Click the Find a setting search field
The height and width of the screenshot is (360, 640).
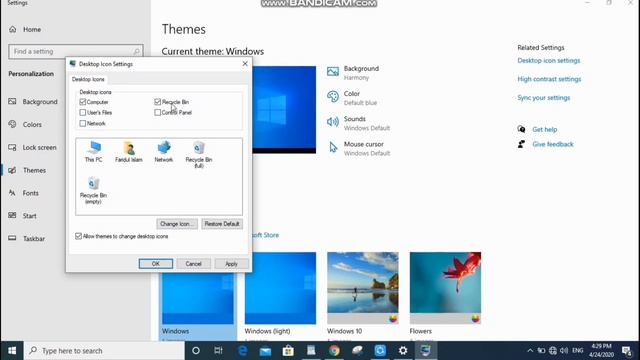point(76,51)
